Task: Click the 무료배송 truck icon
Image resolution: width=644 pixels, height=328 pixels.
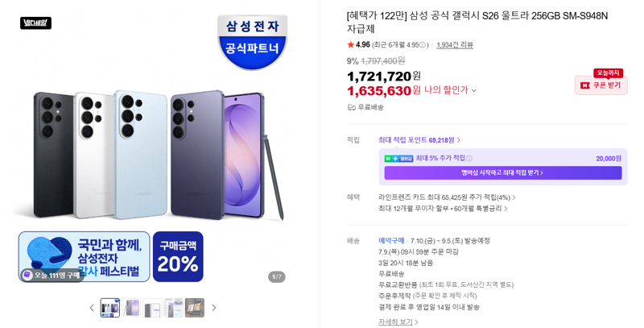Action: (x=351, y=108)
